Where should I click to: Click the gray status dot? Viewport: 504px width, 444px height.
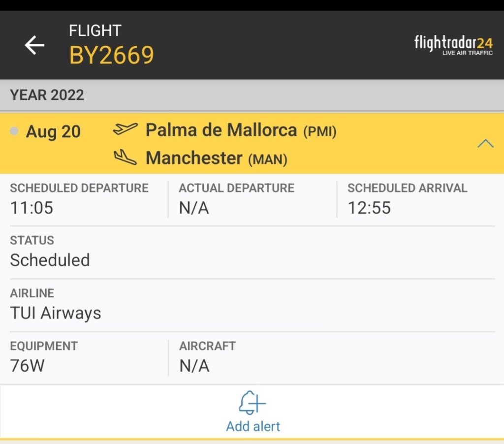[x=14, y=131]
